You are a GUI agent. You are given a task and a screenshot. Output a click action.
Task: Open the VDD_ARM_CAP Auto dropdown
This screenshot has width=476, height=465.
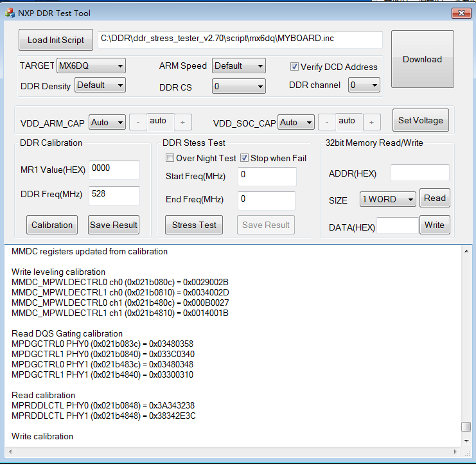107,122
